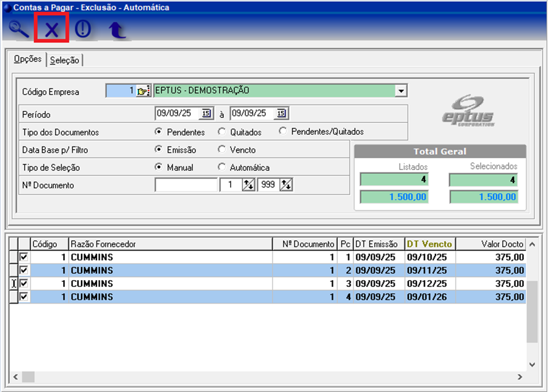Set selection type to Automática
Screen dimensions: 548x392
pos(222,168)
